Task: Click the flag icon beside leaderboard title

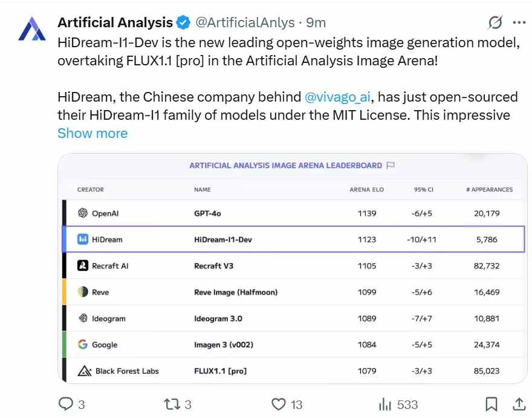Action: (391, 165)
